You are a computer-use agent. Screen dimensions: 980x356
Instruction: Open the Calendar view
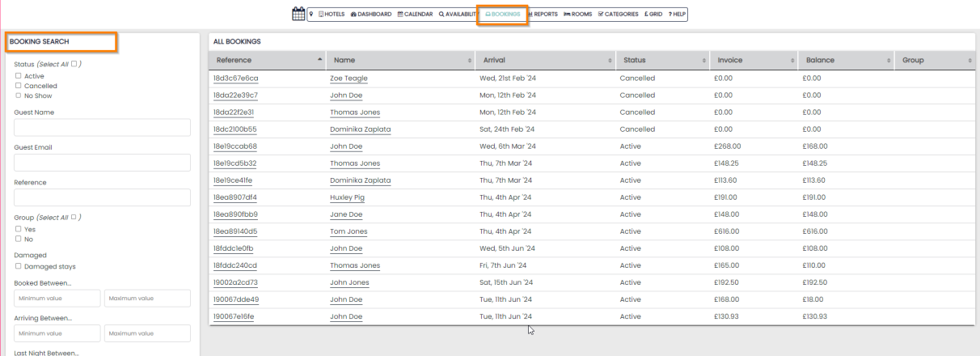coord(415,15)
